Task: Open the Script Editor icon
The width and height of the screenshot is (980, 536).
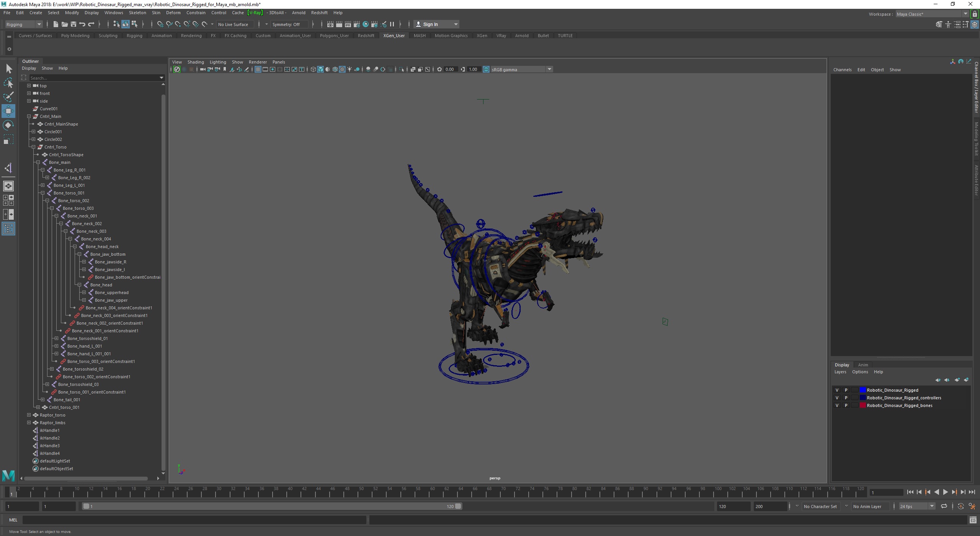Action: pyautogui.click(x=973, y=520)
